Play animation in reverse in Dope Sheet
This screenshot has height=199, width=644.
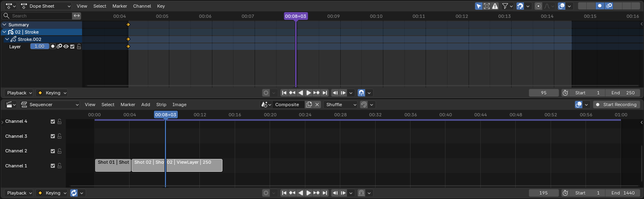coord(300,93)
